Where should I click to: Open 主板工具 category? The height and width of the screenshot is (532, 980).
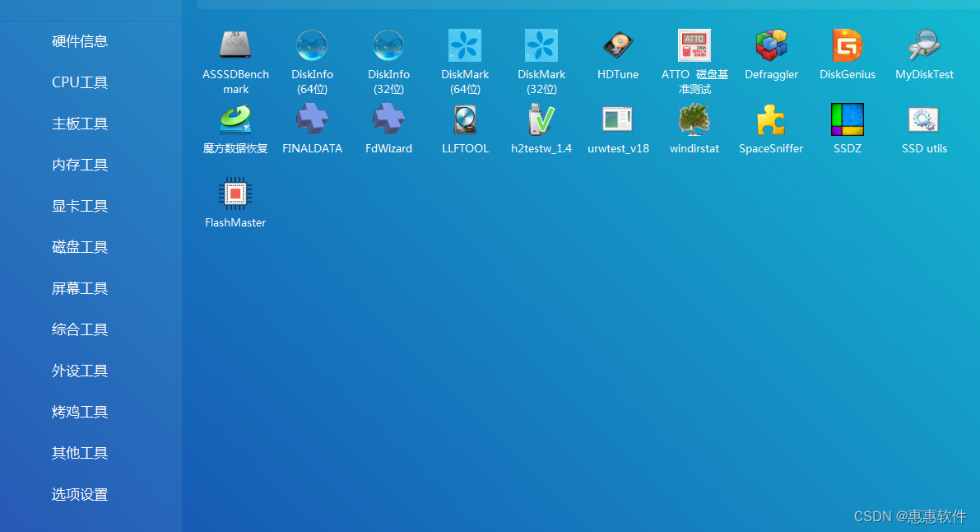80,124
